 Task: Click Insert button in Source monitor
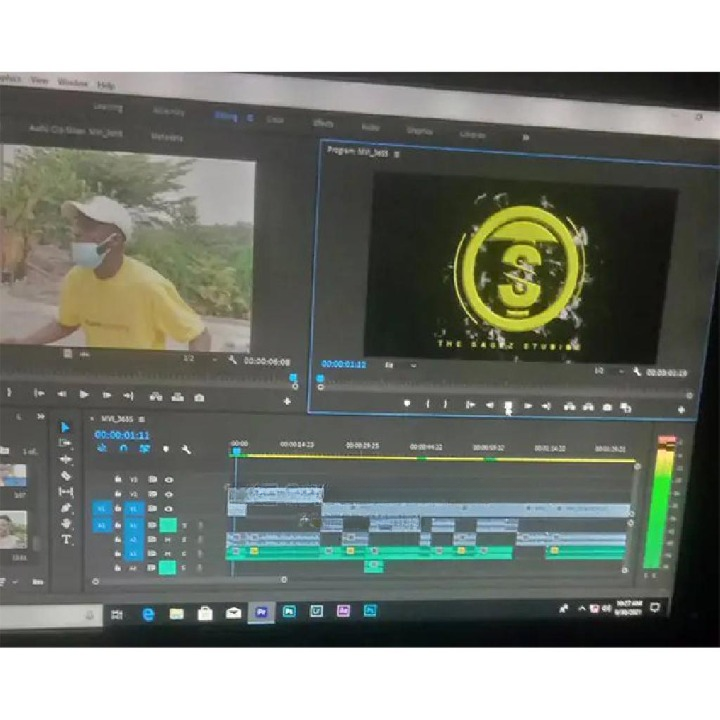[156, 397]
